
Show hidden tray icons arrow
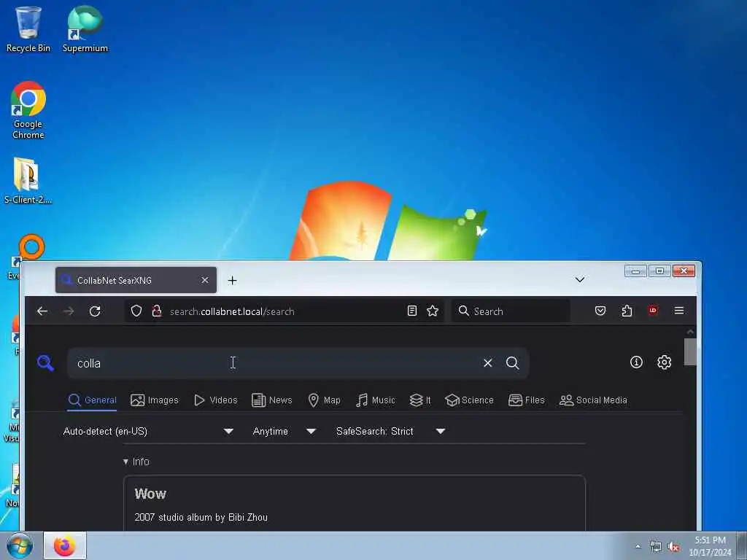pyautogui.click(x=638, y=546)
